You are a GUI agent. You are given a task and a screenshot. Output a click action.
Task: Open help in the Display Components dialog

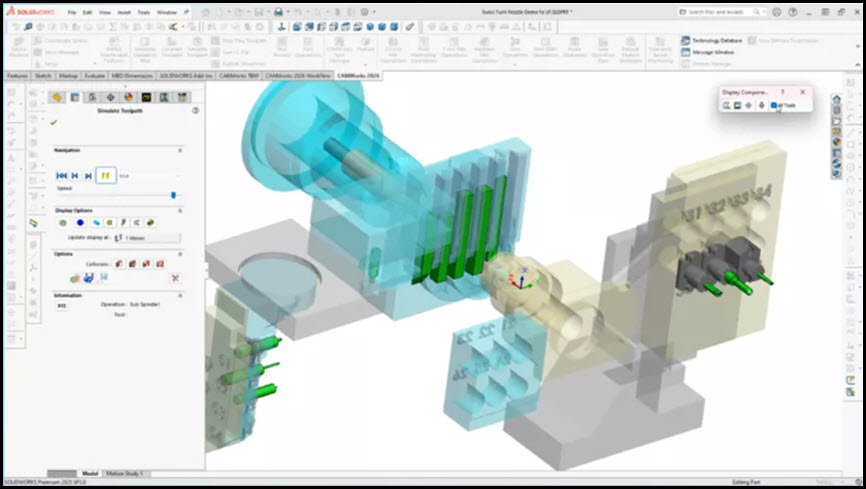tap(782, 92)
